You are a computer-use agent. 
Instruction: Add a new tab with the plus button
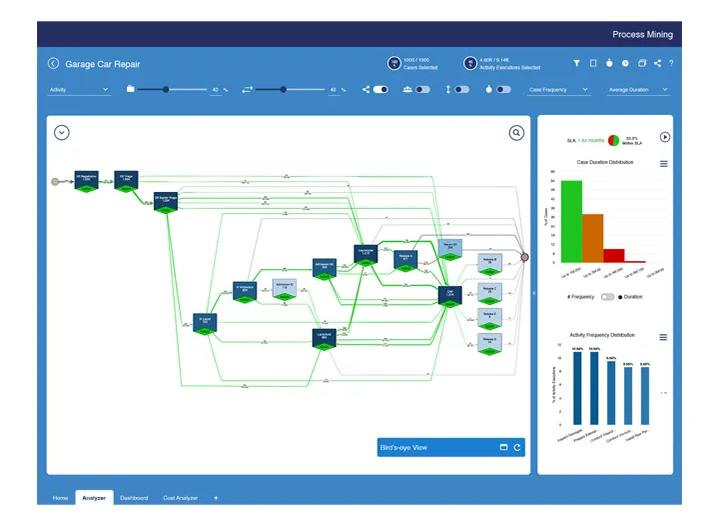tap(216, 498)
